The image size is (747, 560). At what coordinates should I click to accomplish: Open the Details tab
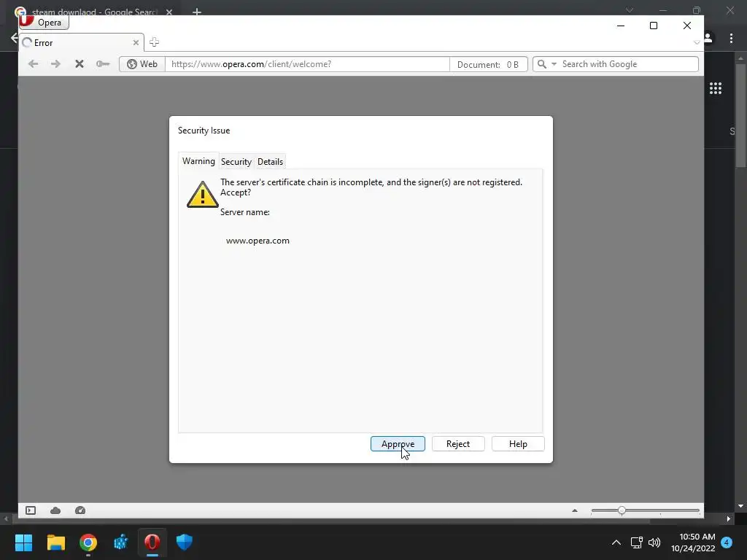pos(270,162)
